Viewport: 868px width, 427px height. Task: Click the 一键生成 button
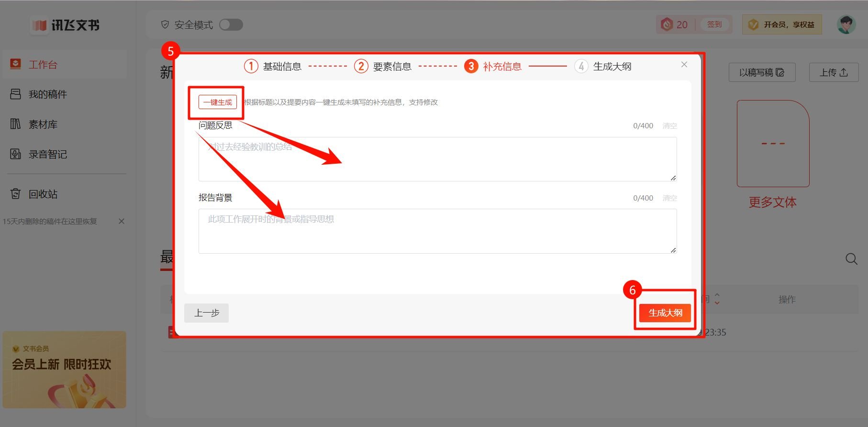click(218, 102)
